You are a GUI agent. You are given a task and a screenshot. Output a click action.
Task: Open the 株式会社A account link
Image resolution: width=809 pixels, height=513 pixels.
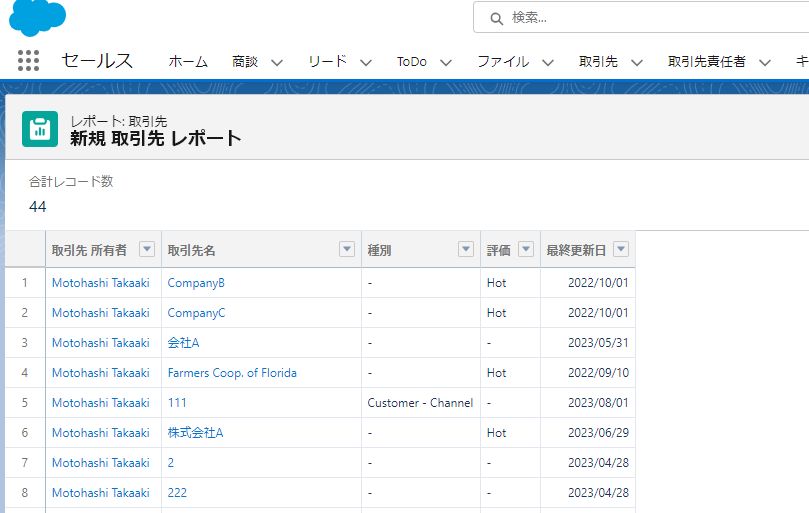pyautogui.click(x=195, y=432)
